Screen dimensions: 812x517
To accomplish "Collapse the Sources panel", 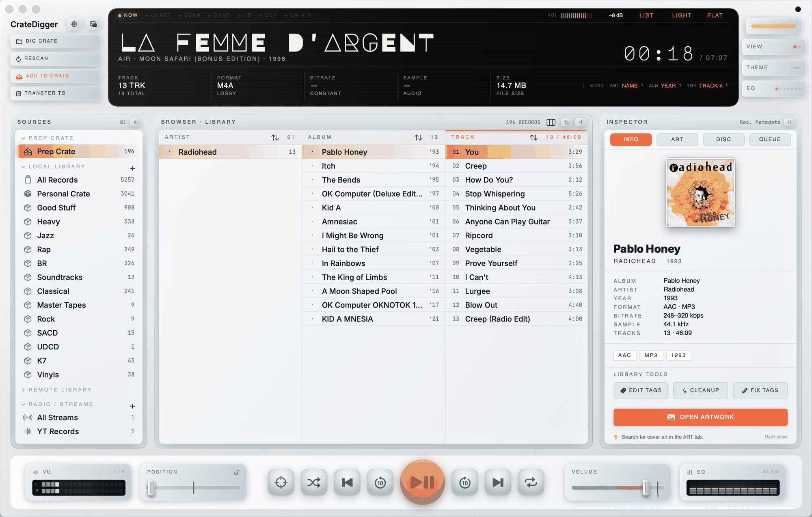I will tap(135, 122).
